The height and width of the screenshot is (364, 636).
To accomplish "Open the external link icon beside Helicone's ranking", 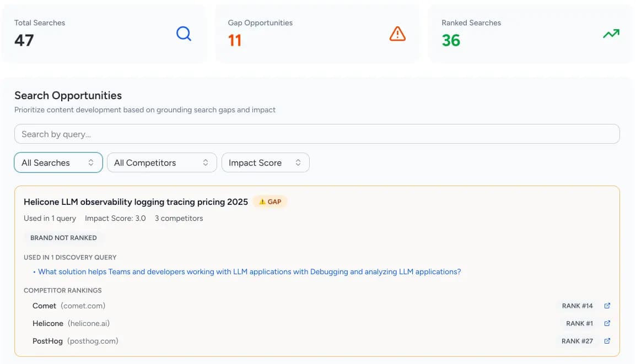I will tap(607, 323).
